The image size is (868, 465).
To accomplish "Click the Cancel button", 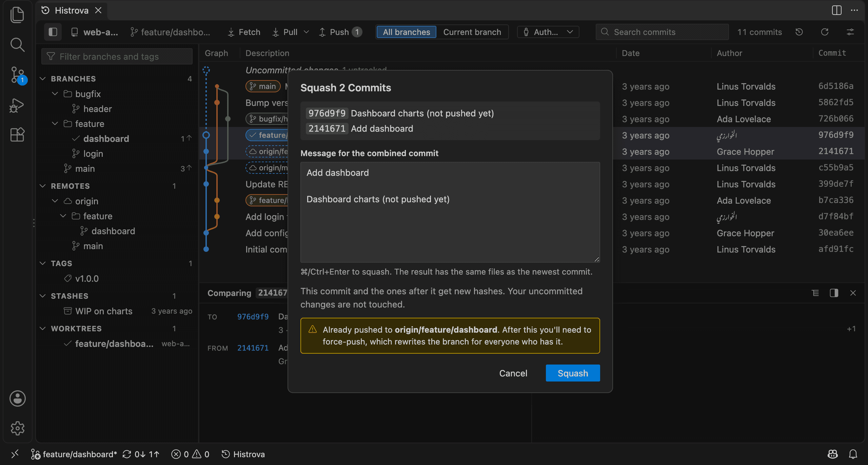I will [513, 373].
